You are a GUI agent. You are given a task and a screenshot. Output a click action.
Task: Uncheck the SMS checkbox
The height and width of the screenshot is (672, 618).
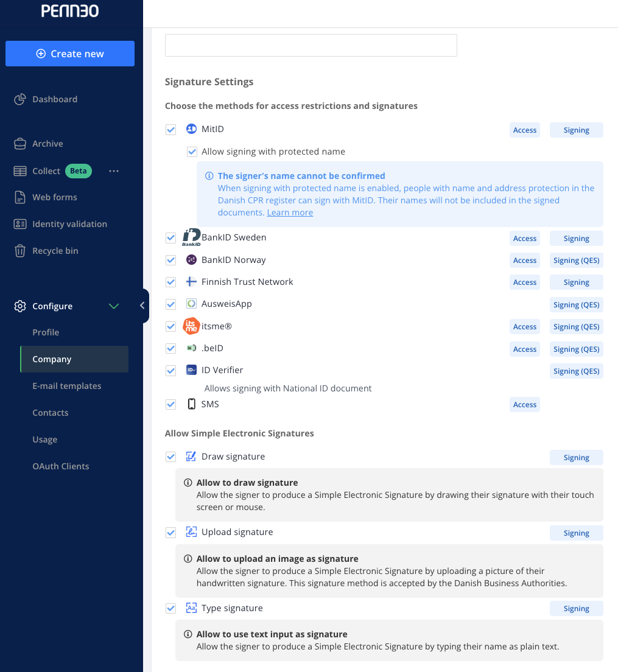click(x=170, y=405)
